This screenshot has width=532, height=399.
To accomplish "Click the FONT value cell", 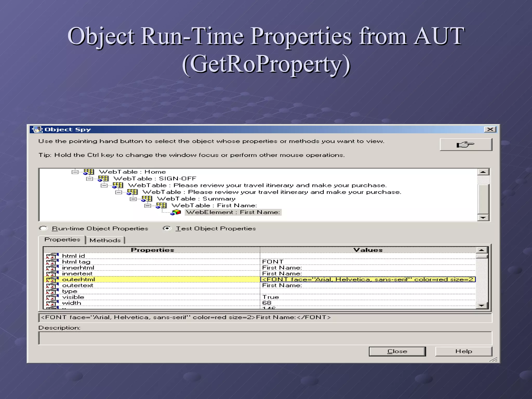I will coord(368,262).
